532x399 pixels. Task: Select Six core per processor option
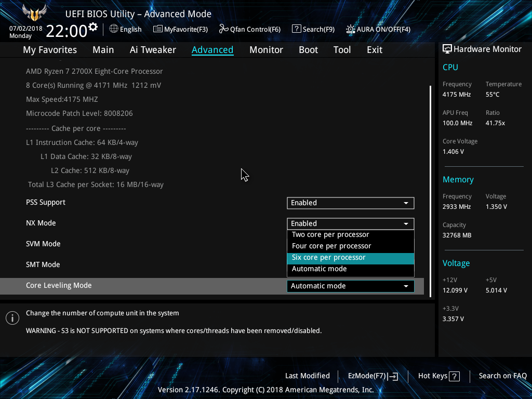pos(351,258)
